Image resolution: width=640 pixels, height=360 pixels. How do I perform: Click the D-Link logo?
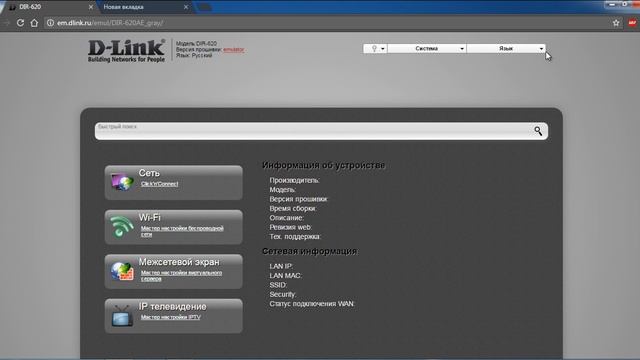(127, 51)
